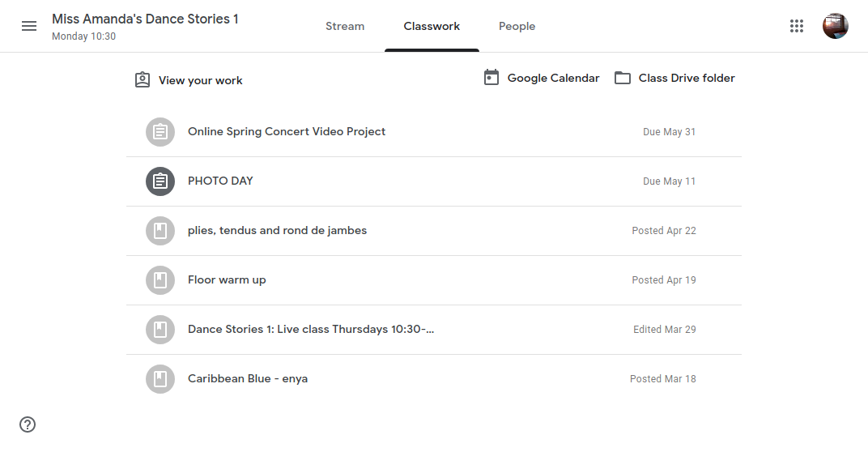Click the Class Drive folder icon
Image resolution: width=868 pixels, height=452 pixels.
coord(622,78)
